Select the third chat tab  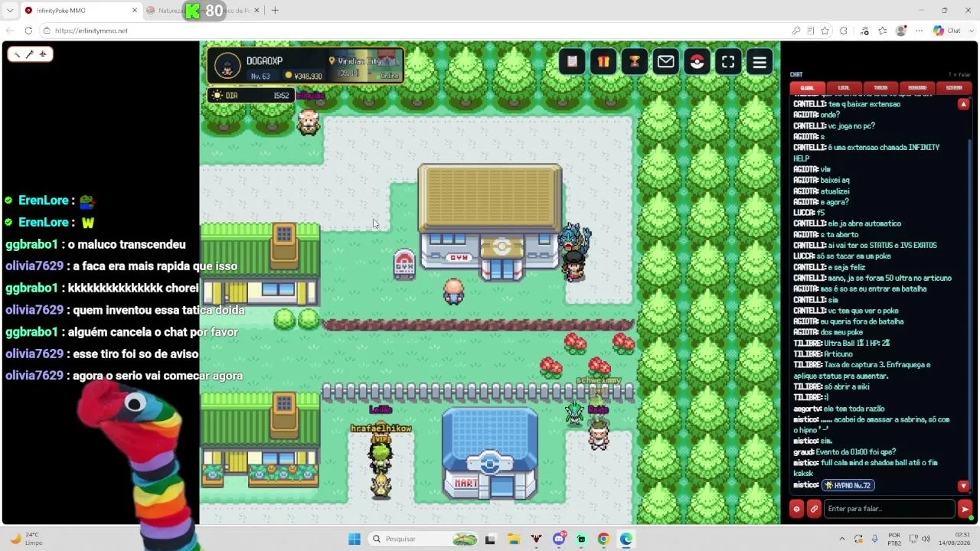point(880,87)
